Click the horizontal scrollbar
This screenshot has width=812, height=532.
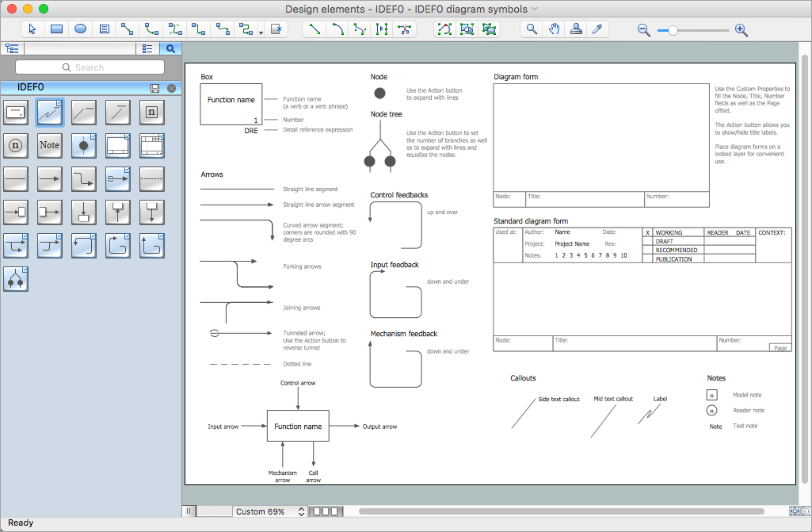click(x=562, y=511)
